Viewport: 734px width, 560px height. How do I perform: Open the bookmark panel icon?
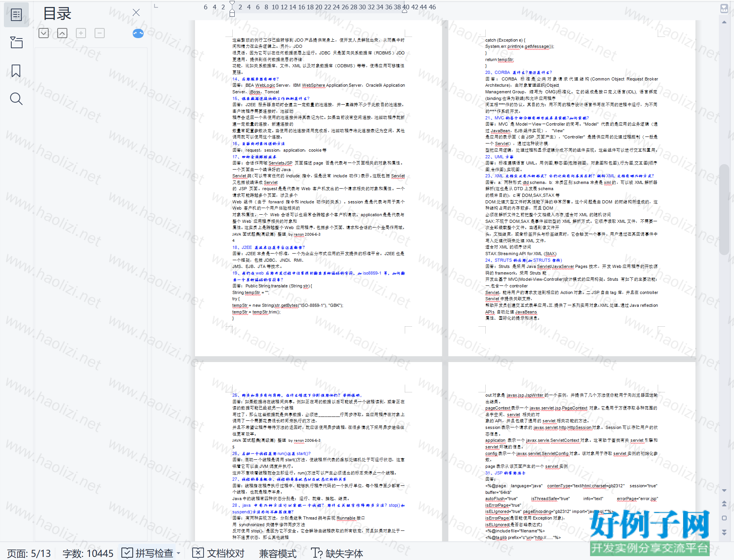point(16,71)
